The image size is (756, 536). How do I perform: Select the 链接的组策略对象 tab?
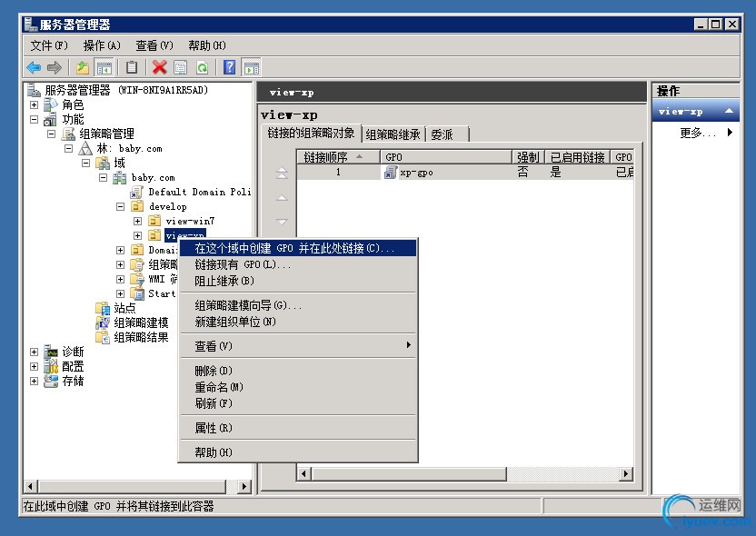(311, 133)
